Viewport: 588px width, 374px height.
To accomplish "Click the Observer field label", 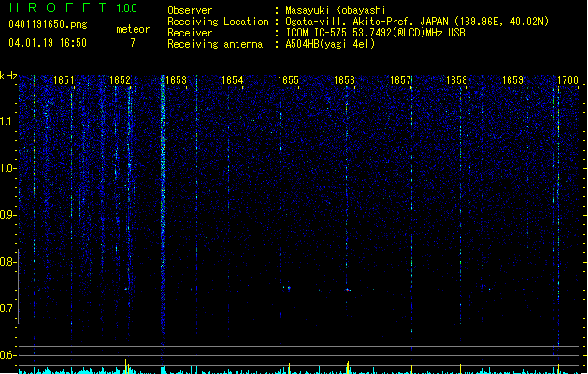I will pyautogui.click(x=190, y=10).
